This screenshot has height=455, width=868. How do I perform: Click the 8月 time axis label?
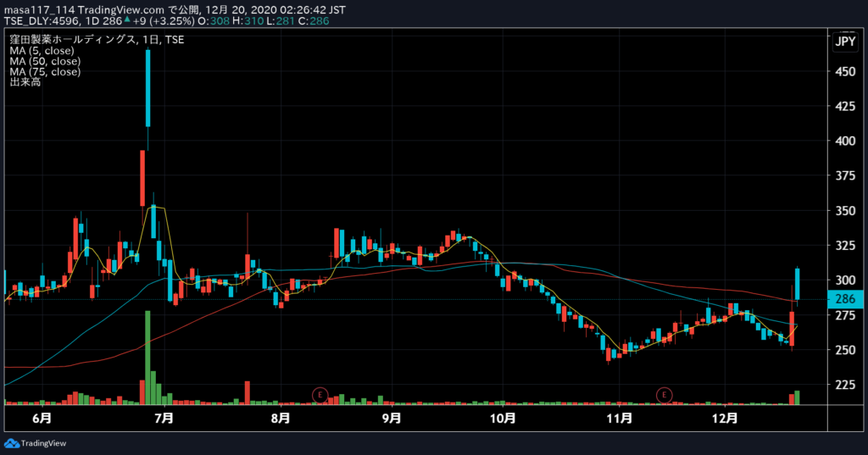(x=281, y=418)
